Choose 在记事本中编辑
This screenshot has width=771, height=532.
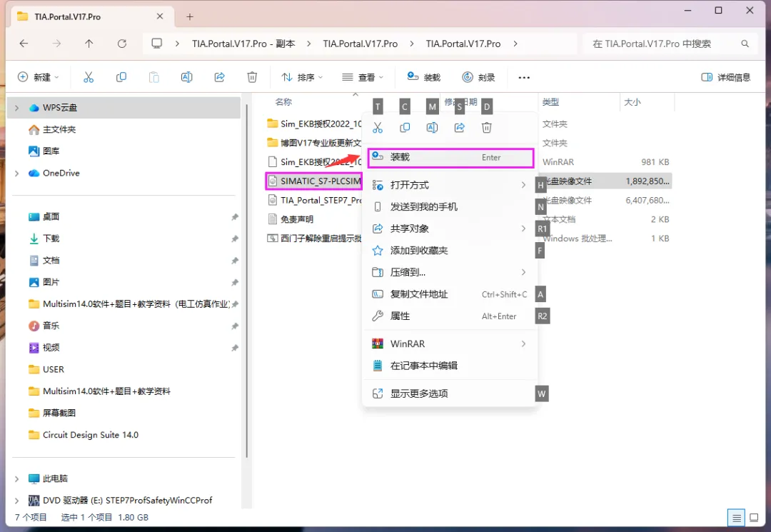[450, 366]
